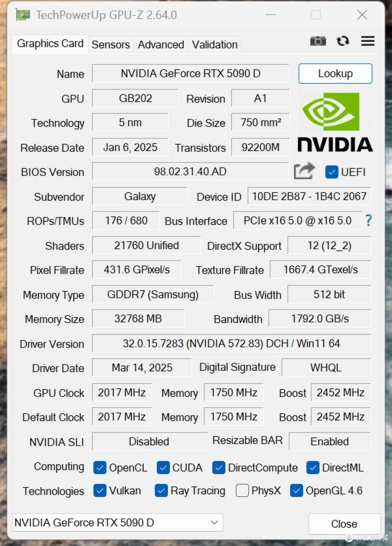
Task: Switch to the Advanced tab
Action: click(161, 45)
